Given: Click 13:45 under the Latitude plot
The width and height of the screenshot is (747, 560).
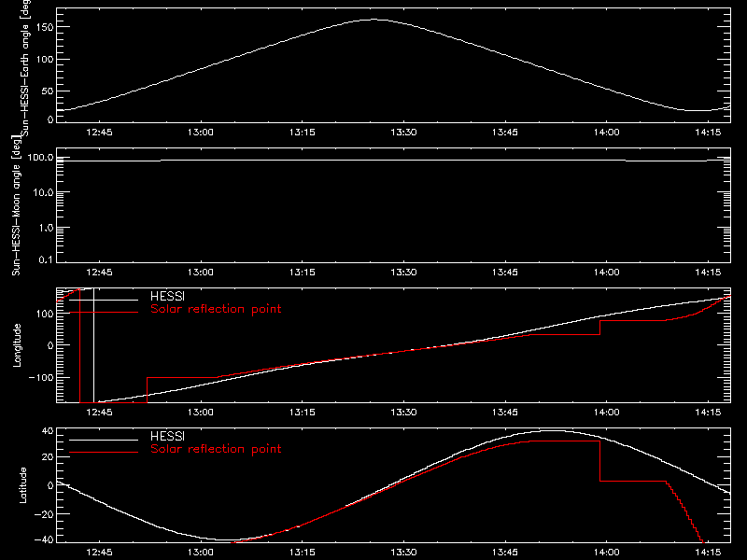Looking at the screenshot, I should [505, 553].
